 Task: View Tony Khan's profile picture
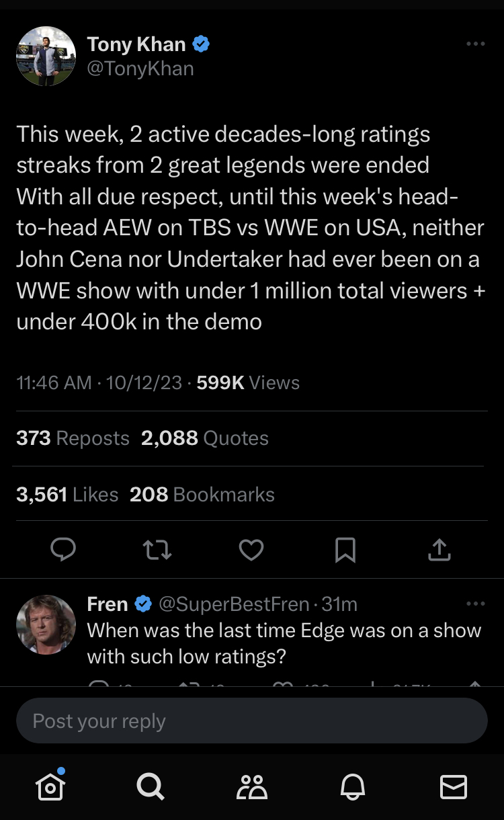pos(46,56)
